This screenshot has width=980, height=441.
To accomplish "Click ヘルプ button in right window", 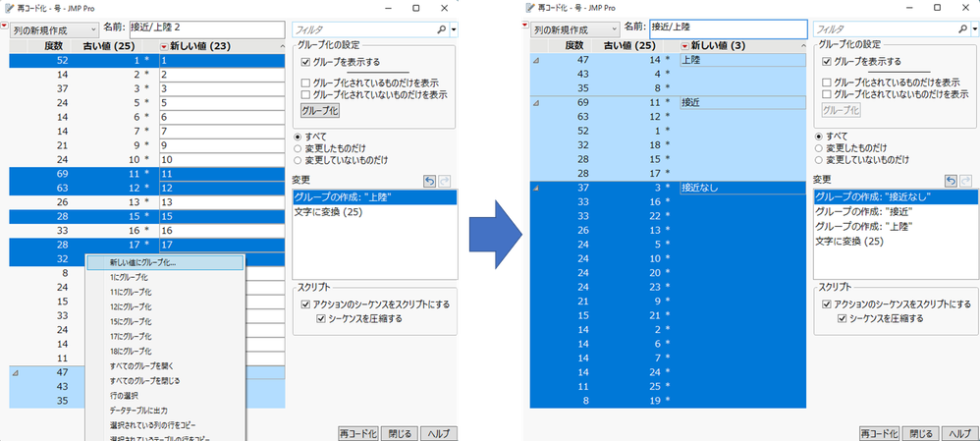I will [959, 433].
